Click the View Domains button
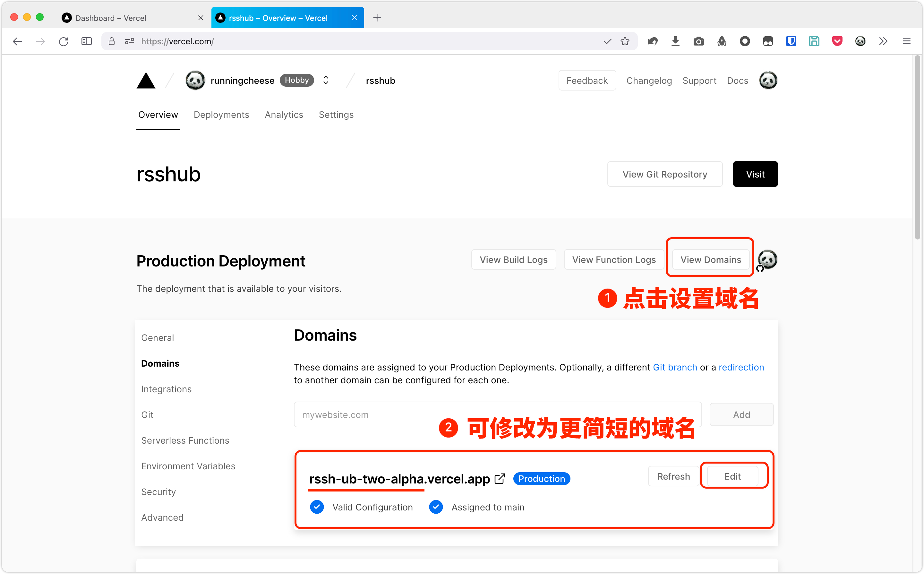This screenshot has height=574, width=924. (x=710, y=260)
